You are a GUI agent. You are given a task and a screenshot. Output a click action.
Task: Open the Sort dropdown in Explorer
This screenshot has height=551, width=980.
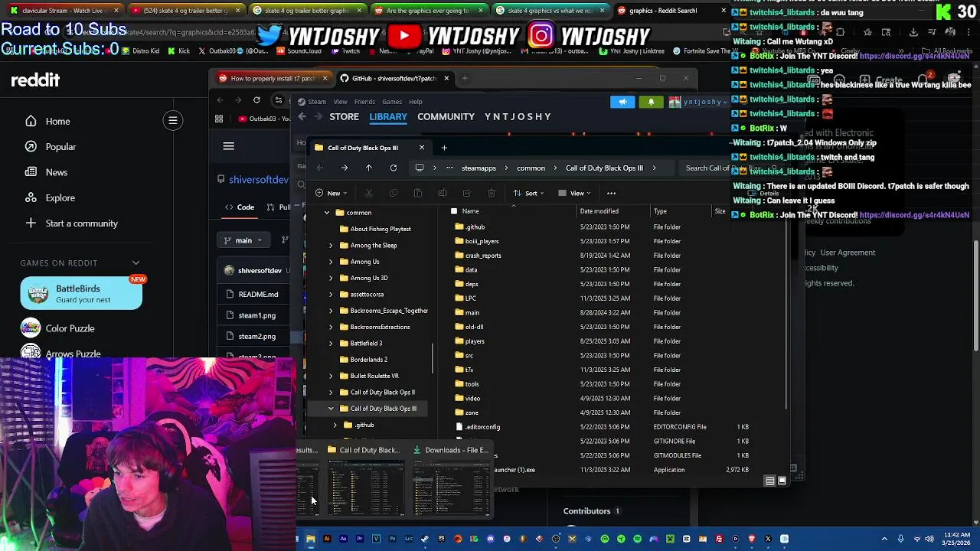tap(530, 193)
